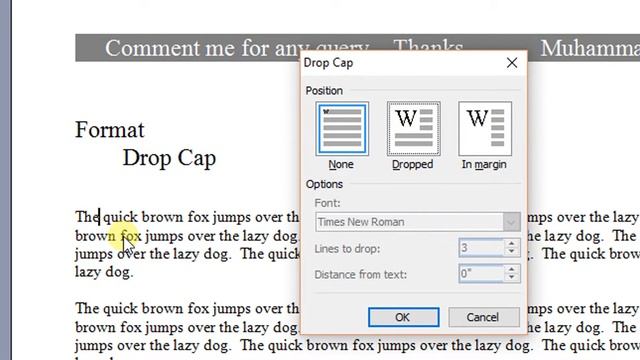Select the None drop cap position

pyautogui.click(x=342, y=129)
